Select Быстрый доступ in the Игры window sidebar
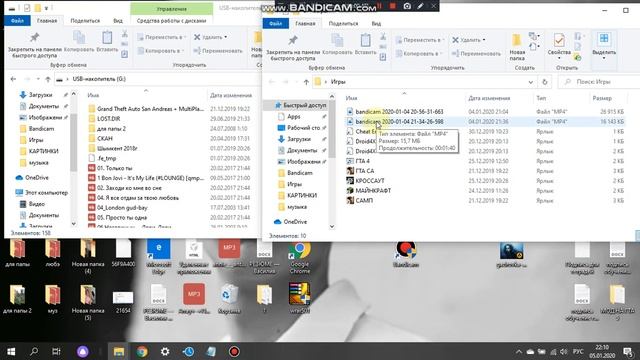 coord(300,105)
